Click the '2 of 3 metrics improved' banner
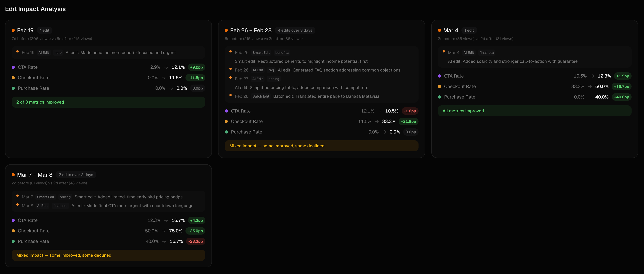Screen dimensions: 644x274 coord(108,102)
